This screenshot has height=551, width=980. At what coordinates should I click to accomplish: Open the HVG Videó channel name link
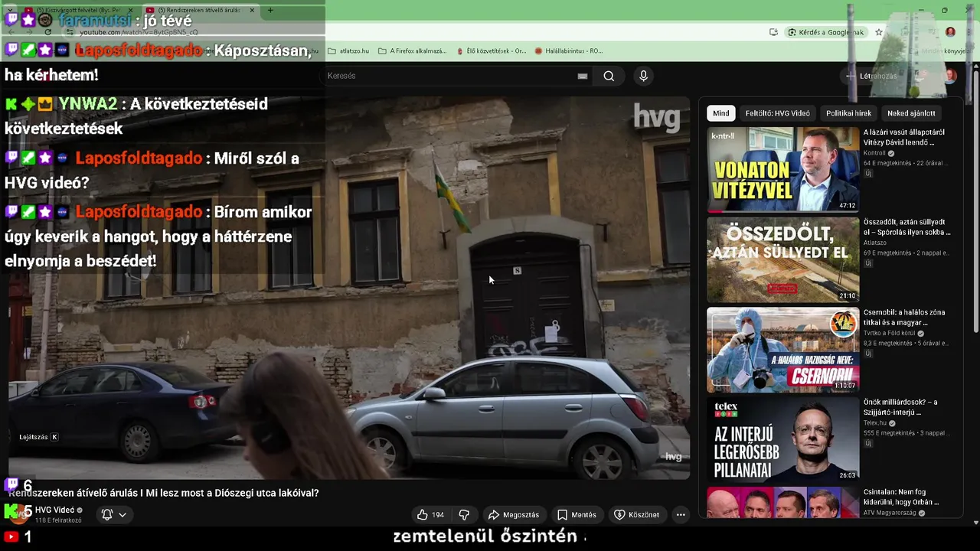coord(54,510)
